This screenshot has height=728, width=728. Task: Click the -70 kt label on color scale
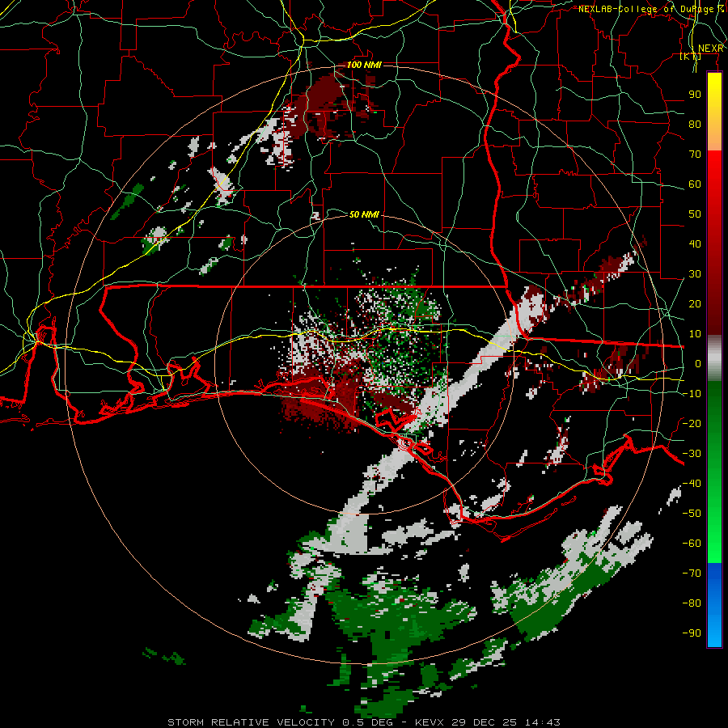(692, 574)
